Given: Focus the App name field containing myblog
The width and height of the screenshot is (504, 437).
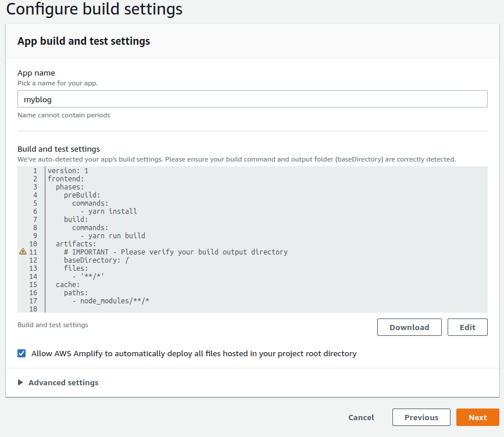Looking at the screenshot, I should [252, 99].
